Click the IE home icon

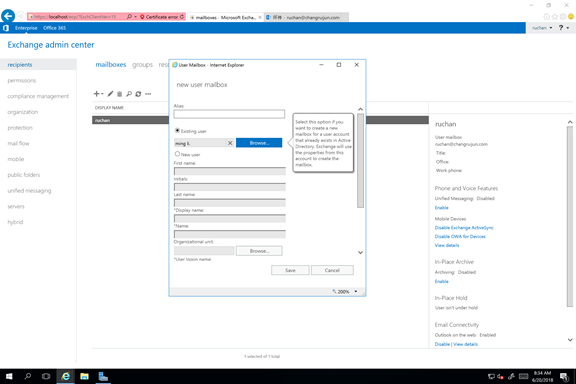547,17
